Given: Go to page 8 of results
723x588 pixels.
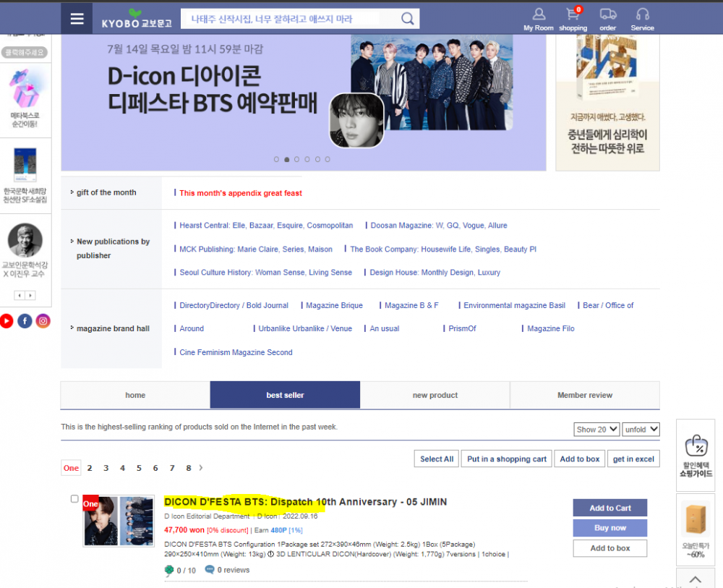Looking at the screenshot, I should [x=189, y=468].
